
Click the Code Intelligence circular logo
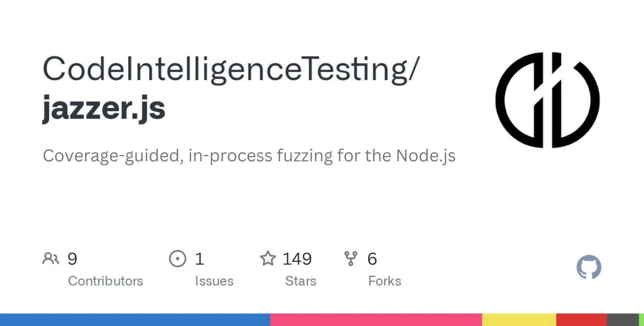[547, 100]
